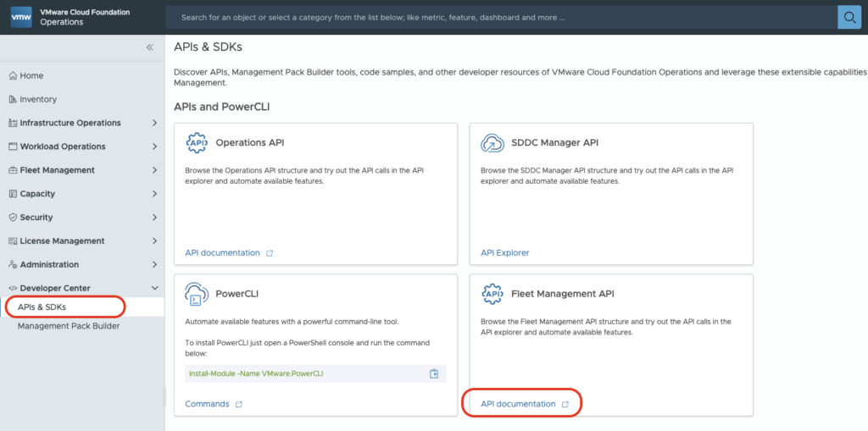Open the SDDC Manager API Explorer link
Viewport: 868px width, 431px height.
505,252
